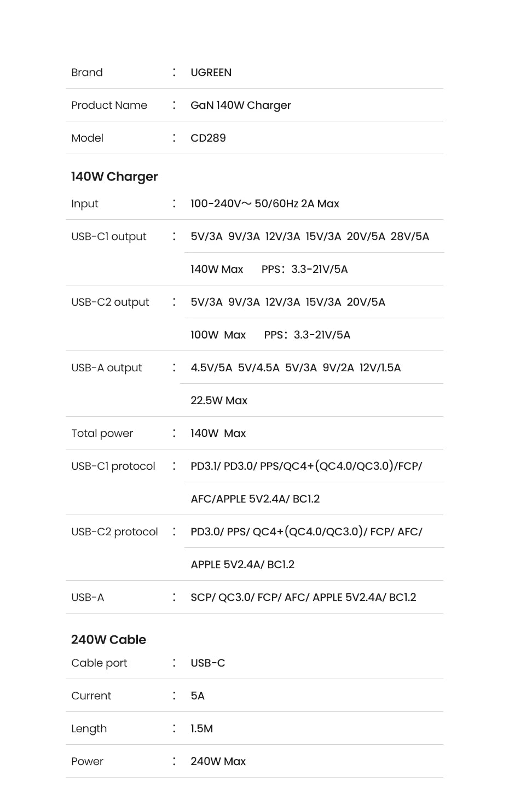Select the Cable port label
509x812 pixels.
point(99,663)
